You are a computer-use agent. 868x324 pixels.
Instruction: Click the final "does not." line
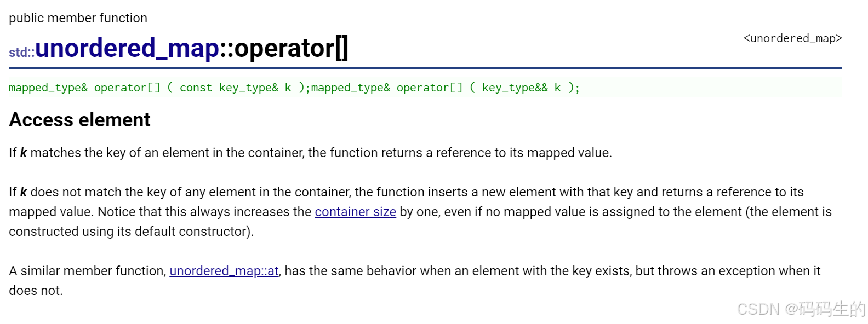(36, 291)
